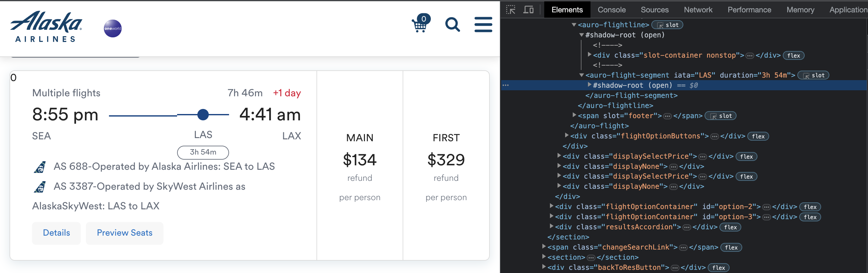Toggle flex badge on slot-container nonstop div
The height and width of the screenshot is (273, 868).
click(x=794, y=56)
